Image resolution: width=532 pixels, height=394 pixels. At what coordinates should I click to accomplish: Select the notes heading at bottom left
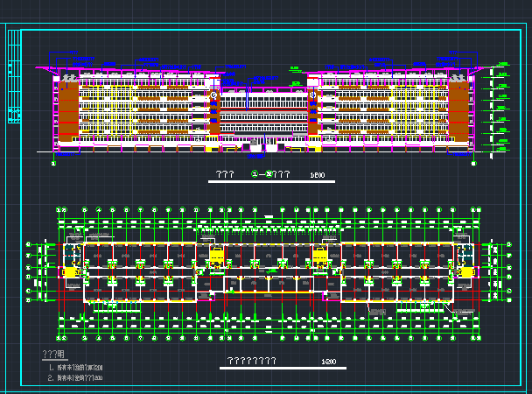[52, 355]
